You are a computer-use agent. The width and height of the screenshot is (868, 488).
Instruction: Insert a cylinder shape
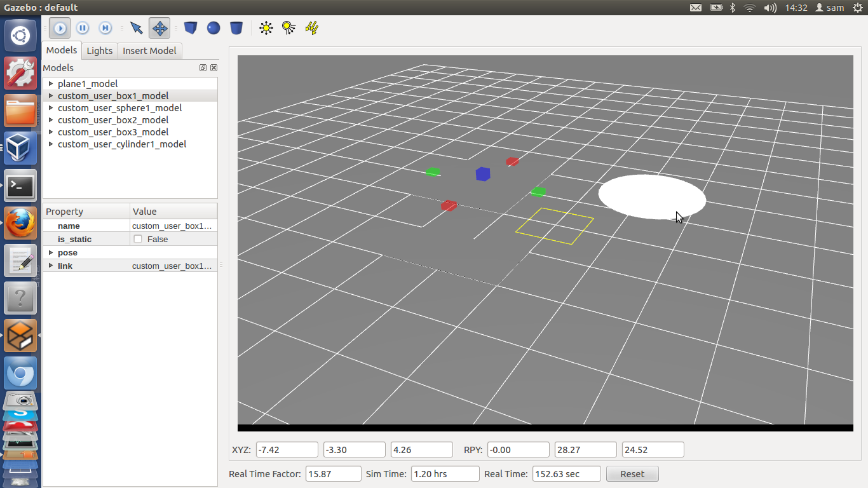coord(236,28)
